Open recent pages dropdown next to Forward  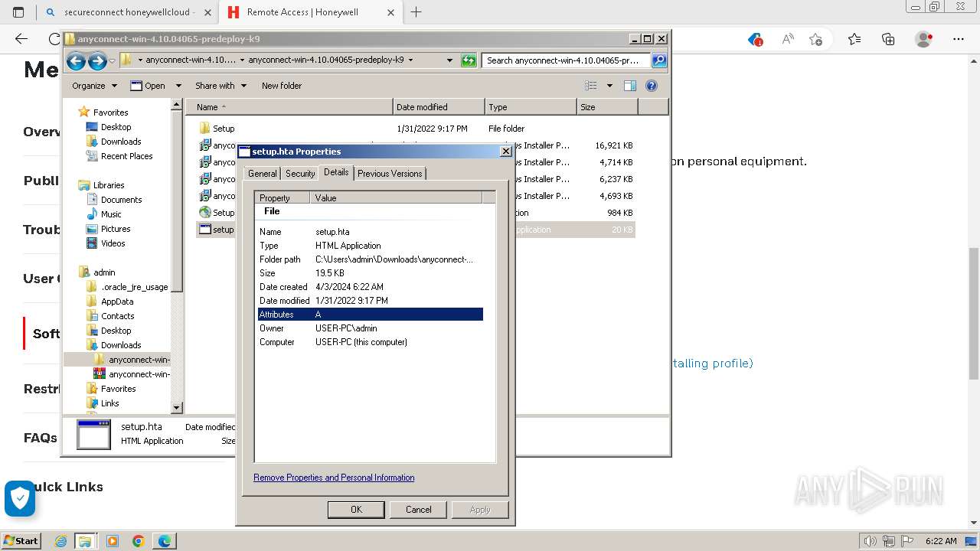[x=113, y=60]
